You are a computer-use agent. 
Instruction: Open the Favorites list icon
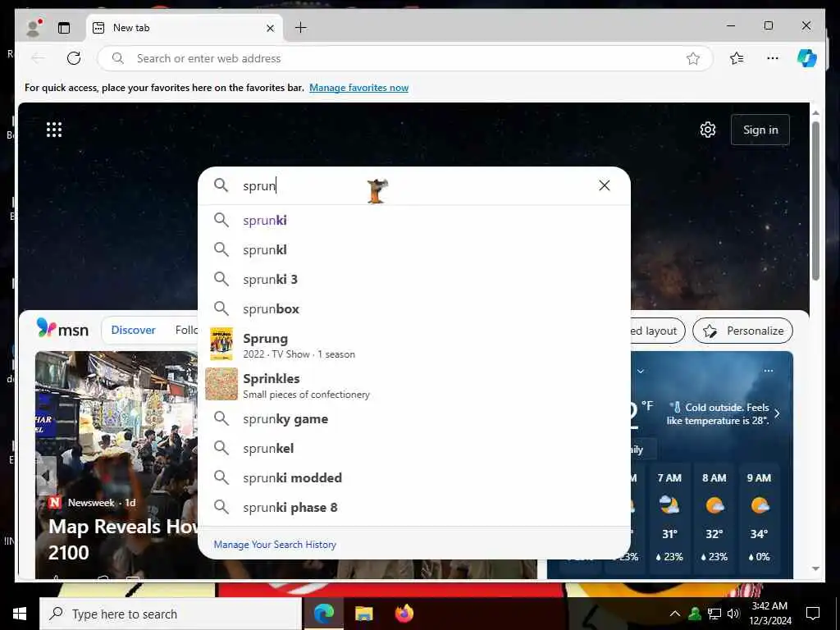point(737,58)
